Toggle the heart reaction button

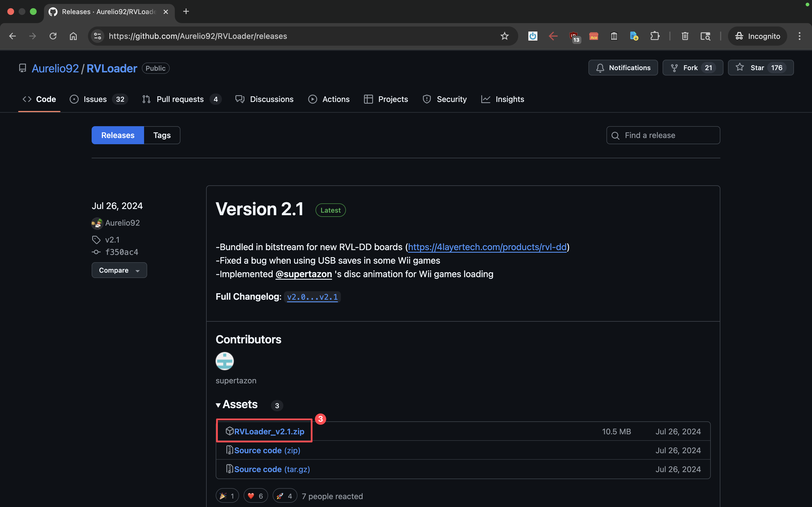(255, 496)
